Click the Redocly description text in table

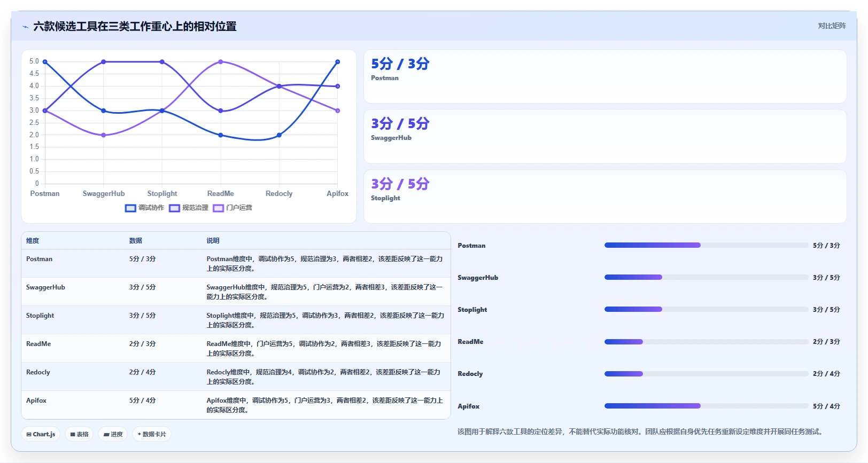pos(323,377)
